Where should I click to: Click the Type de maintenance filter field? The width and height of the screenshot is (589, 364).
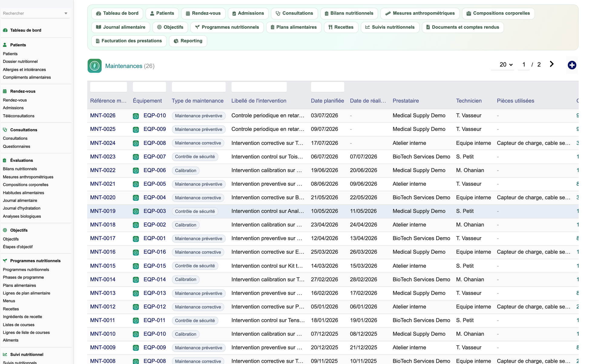pos(199,87)
